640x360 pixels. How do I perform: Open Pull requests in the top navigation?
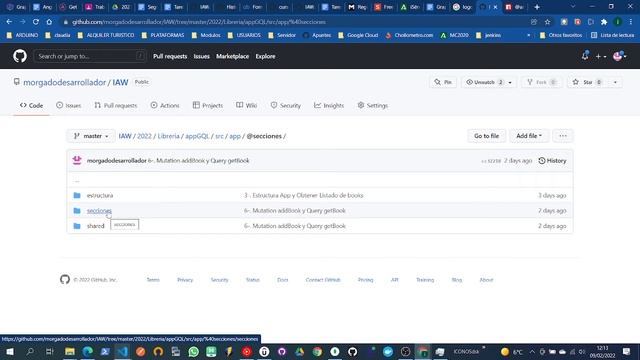[170, 56]
